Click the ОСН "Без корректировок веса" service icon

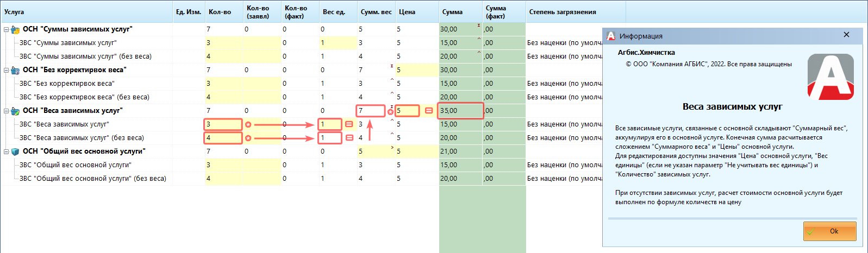(x=15, y=70)
